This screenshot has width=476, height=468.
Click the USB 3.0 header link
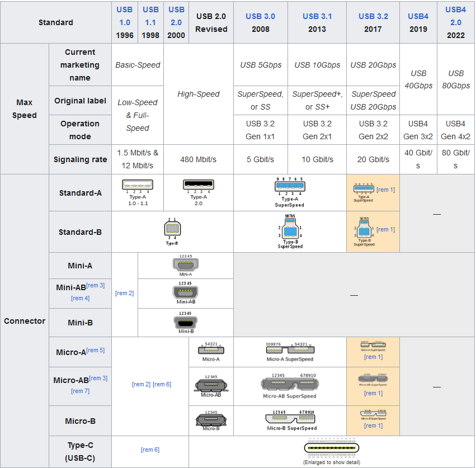click(x=261, y=16)
